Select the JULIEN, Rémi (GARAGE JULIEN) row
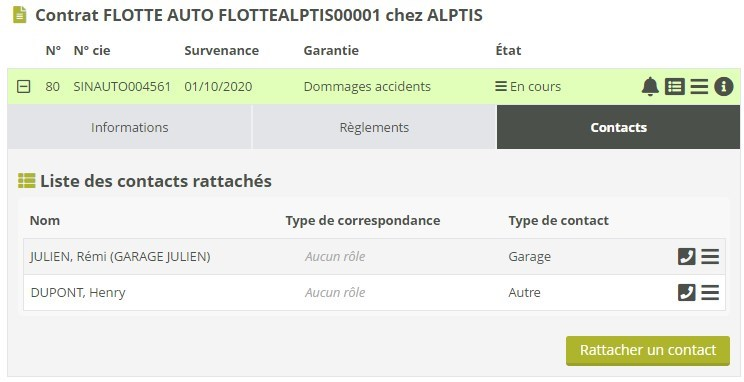Screen dimensions: 744x382 [374, 257]
